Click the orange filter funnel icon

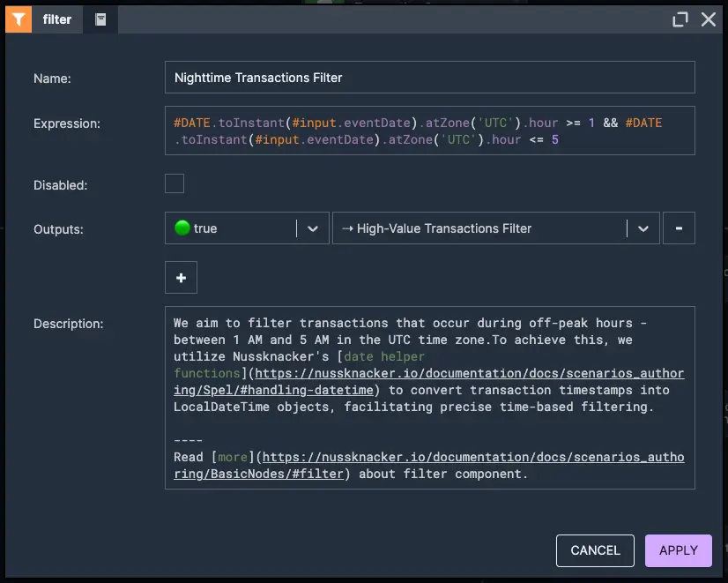point(19,19)
